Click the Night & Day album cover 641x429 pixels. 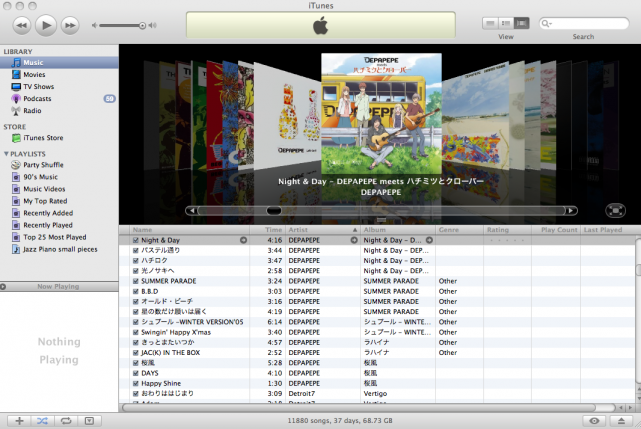(381, 114)
